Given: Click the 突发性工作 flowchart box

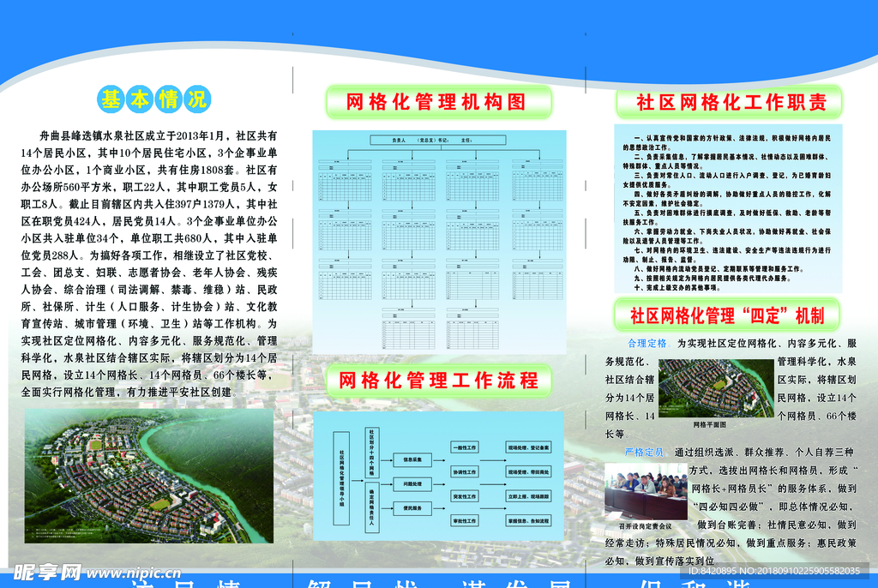Looking at the screenshot, I should coord(465,496).
